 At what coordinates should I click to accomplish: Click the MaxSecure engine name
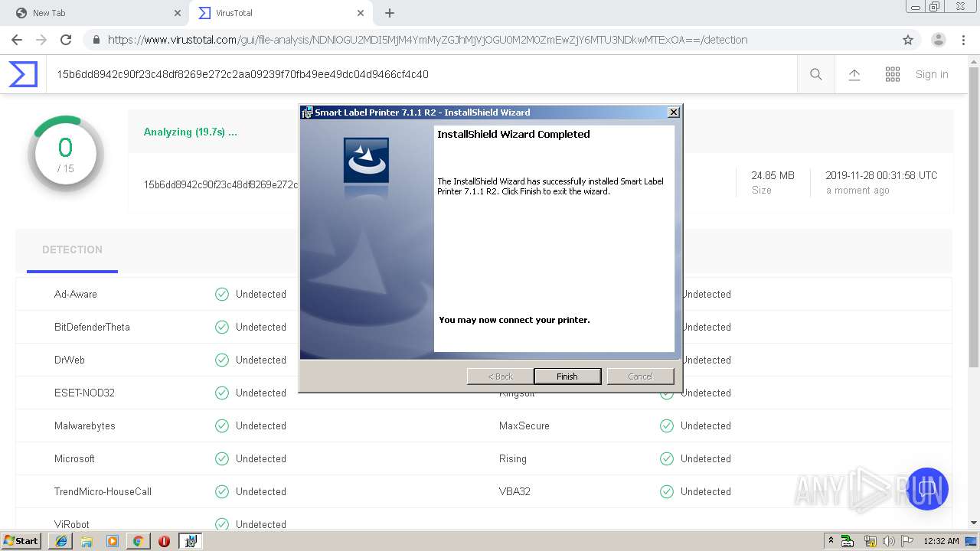click(524, 425)
